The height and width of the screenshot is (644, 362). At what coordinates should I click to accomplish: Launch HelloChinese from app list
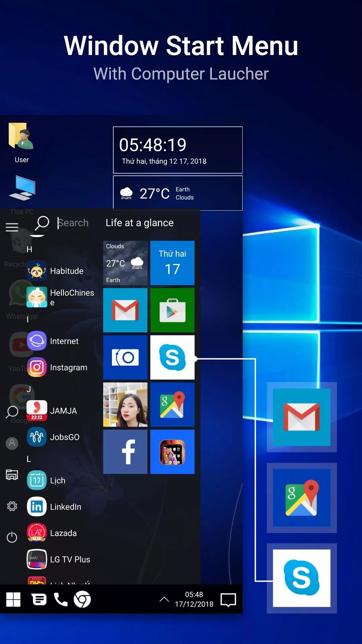pos(60,297)
